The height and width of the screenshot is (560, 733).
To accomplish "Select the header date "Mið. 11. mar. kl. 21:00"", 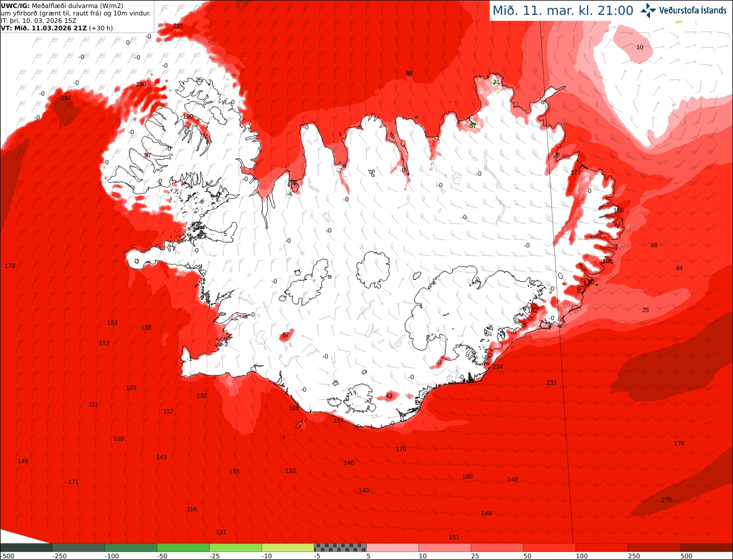I will [563, 10].
